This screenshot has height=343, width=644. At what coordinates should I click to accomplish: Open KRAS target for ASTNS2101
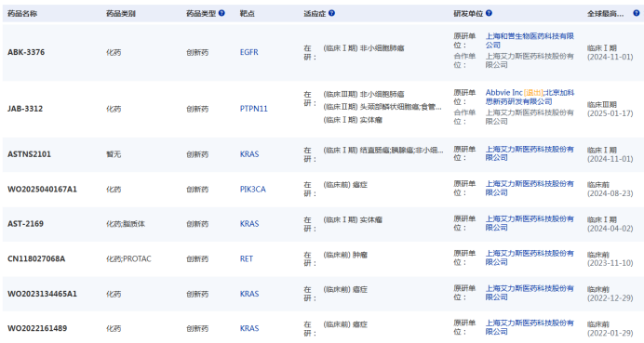[249, 154]
